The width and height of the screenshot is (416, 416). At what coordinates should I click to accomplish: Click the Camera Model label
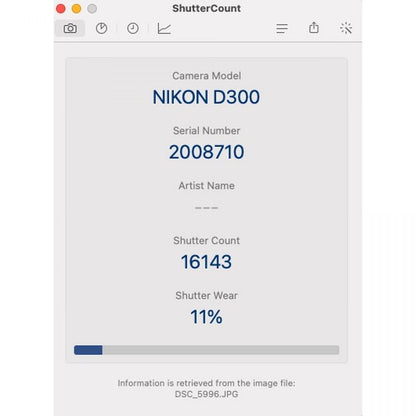point(206,76)
